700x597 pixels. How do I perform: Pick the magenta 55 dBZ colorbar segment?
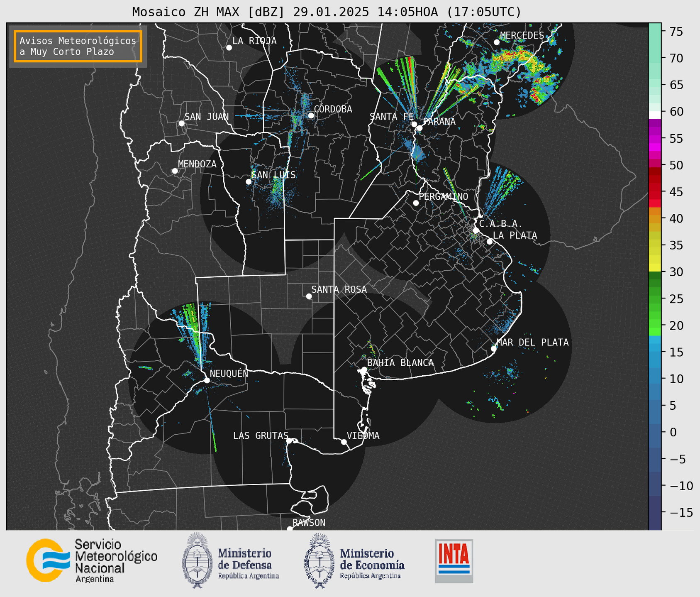pyautogui.click(x=655, y=138)
